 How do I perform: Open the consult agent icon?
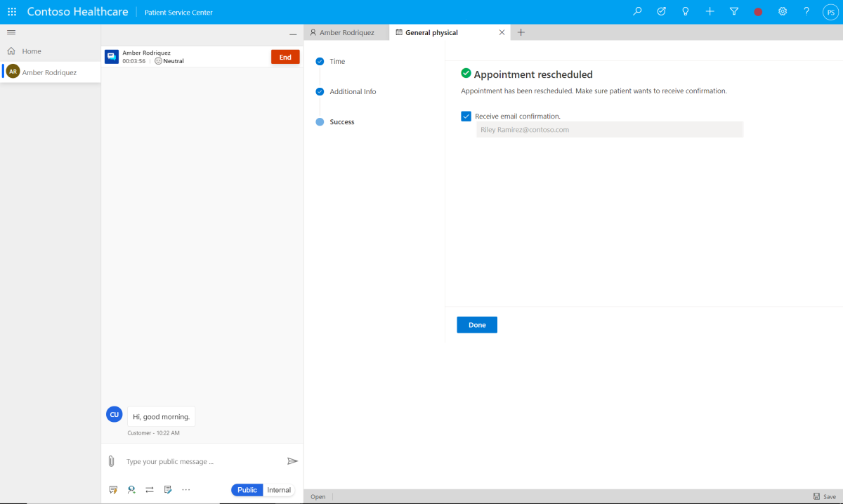tap(131, 490)
